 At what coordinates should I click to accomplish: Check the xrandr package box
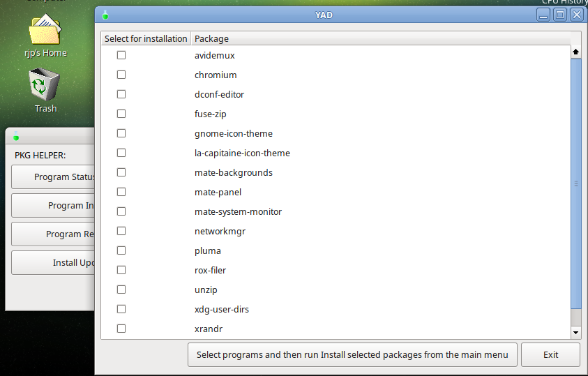pos(121,329)
